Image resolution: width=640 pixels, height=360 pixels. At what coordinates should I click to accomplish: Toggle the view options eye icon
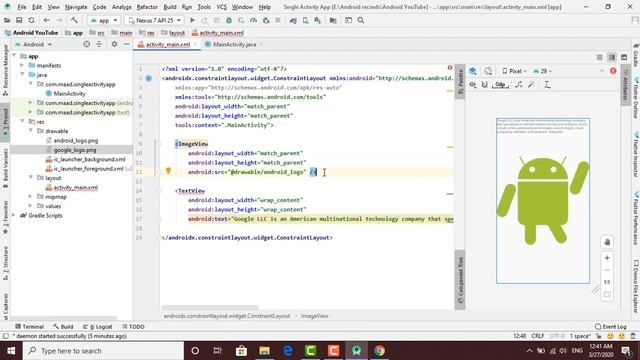[473, 84]
